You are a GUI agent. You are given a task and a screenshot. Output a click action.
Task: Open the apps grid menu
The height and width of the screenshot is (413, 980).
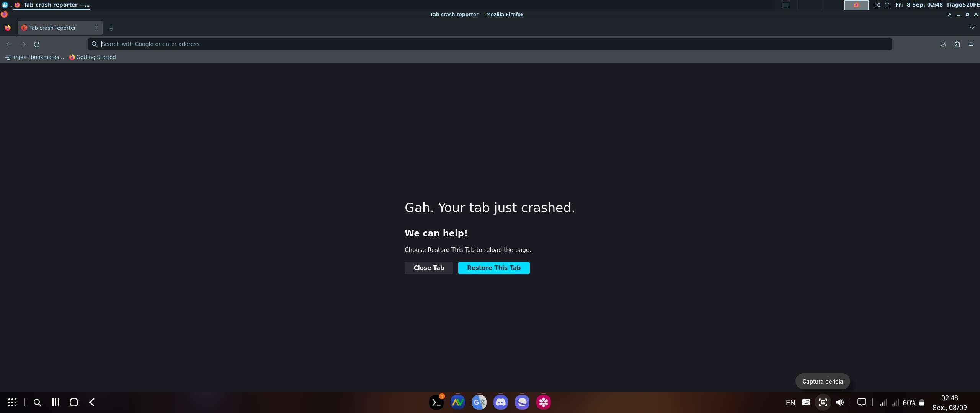click(x=13, y=402)
